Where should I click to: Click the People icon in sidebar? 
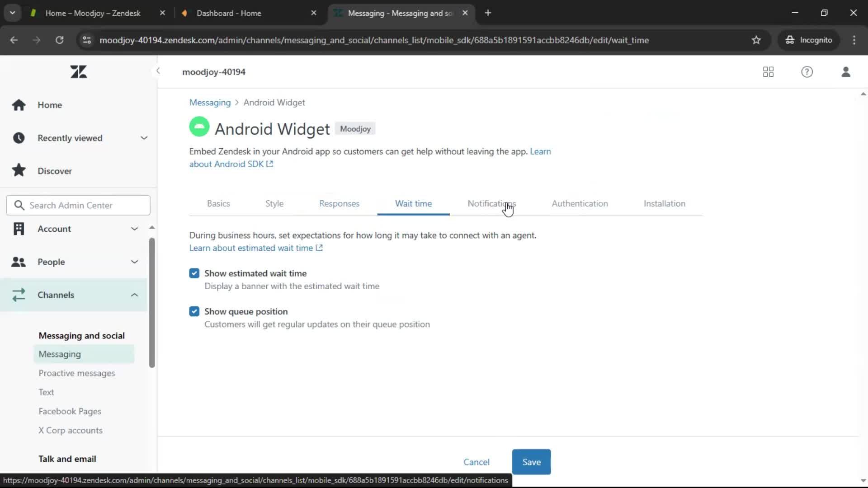[x=19, y=262]
